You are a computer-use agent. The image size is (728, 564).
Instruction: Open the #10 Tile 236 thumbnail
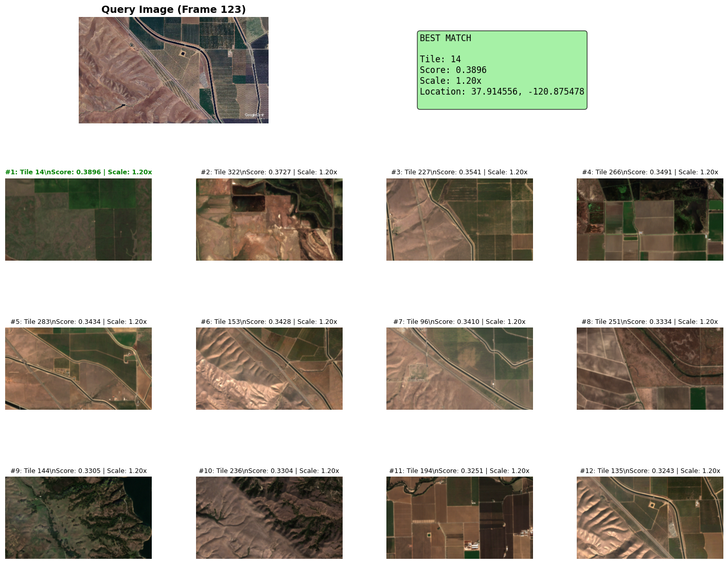(x=269, y=518)
